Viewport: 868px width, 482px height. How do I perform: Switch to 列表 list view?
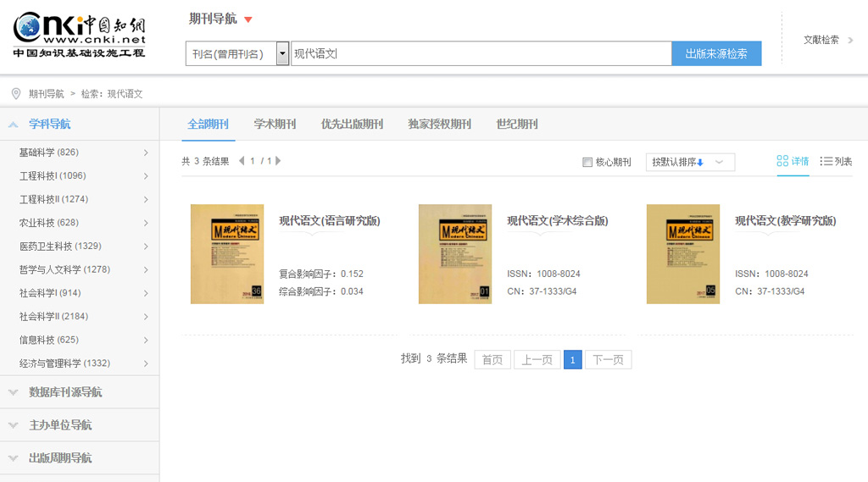point(836,161)
